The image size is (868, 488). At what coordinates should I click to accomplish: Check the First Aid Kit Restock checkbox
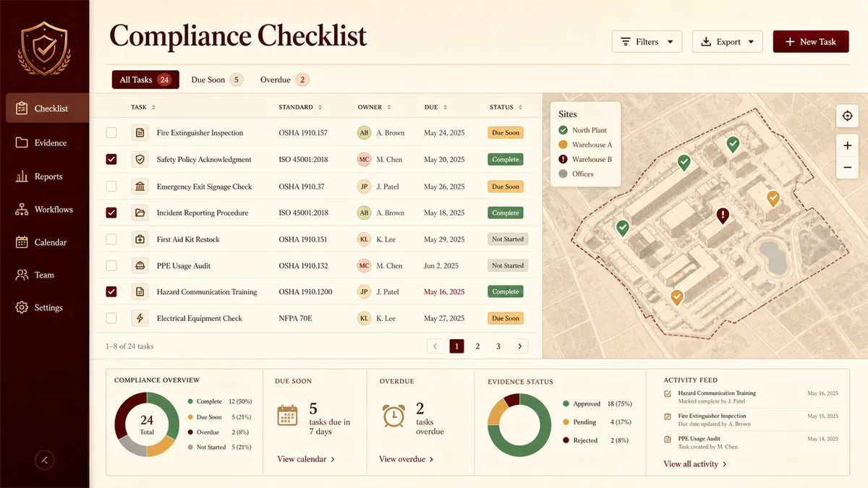point(111,239)
